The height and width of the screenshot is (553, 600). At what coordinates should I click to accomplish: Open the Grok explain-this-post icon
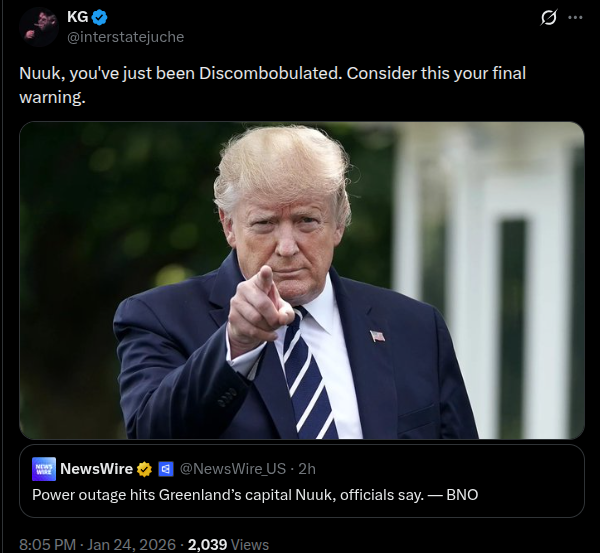(548, 18)
